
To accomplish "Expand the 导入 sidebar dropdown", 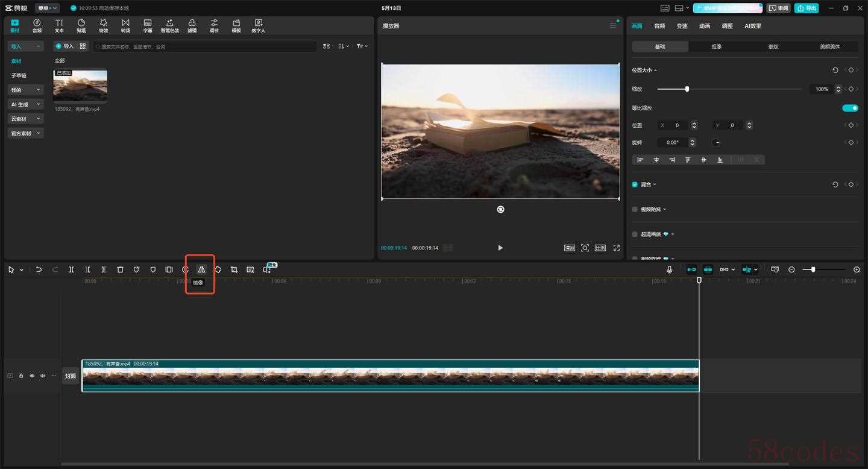I will [25, 46].
